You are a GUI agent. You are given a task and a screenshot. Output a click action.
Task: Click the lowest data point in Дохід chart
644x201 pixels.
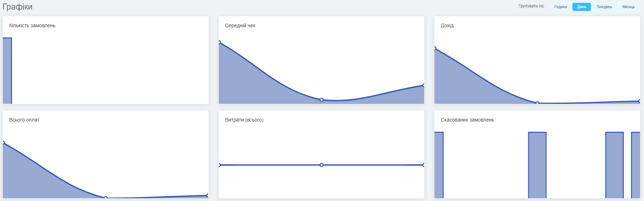537,103
